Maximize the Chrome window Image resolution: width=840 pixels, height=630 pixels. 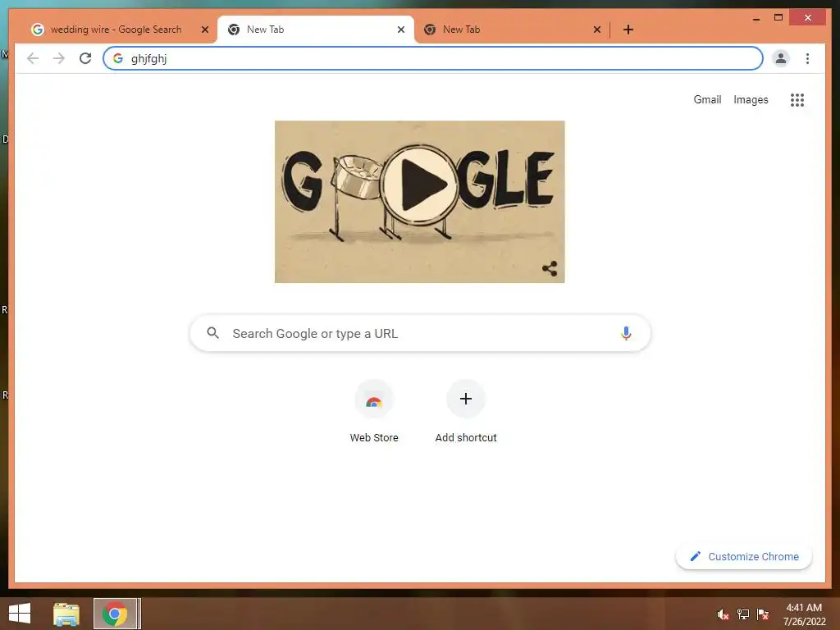pos(778,18)
